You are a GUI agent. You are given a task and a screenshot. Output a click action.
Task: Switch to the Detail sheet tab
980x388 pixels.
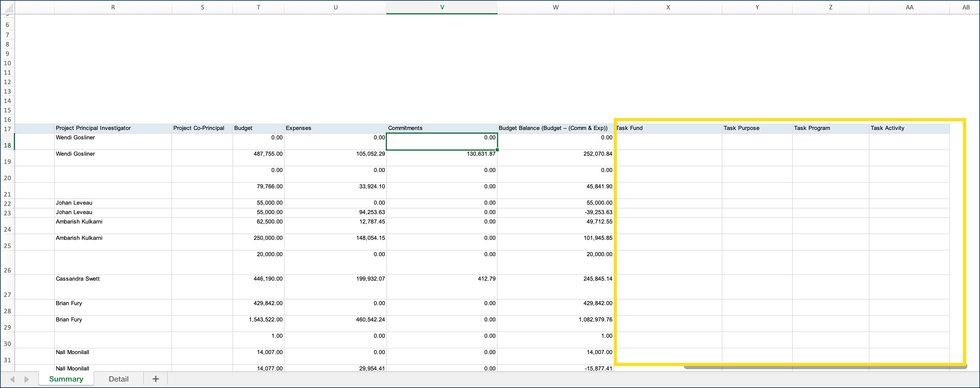118,379
